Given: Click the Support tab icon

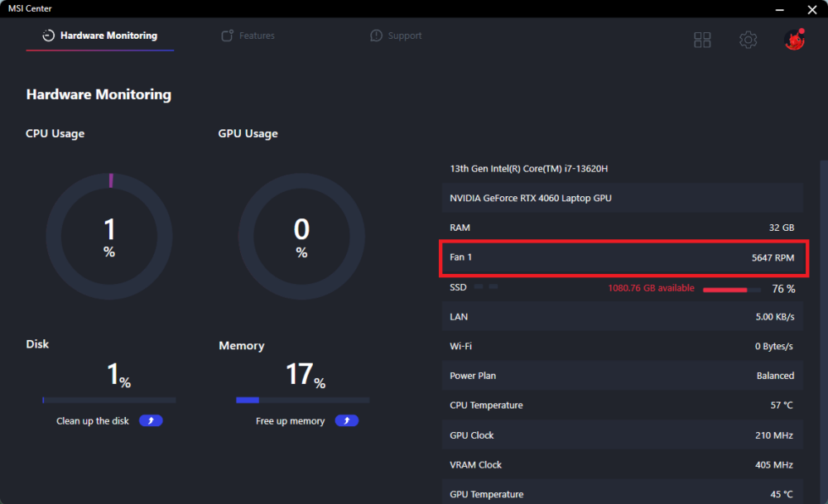Looking at the screenshot, I should pos(376,36).
